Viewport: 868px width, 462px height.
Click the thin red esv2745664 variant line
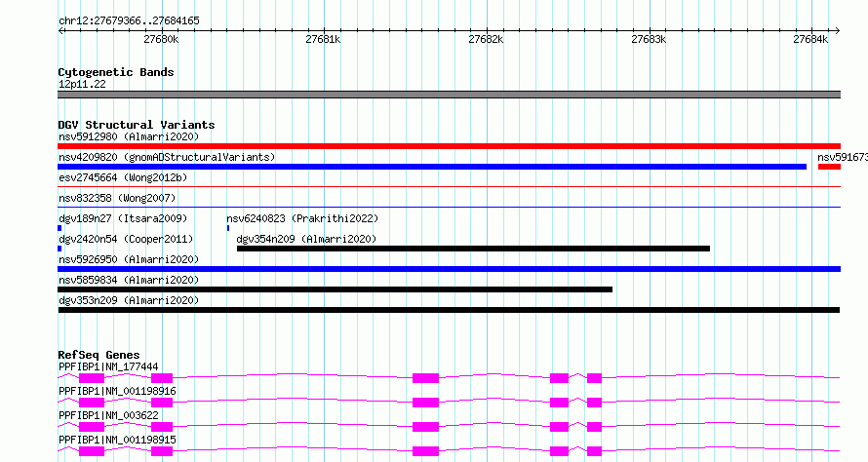pos(449,187)
